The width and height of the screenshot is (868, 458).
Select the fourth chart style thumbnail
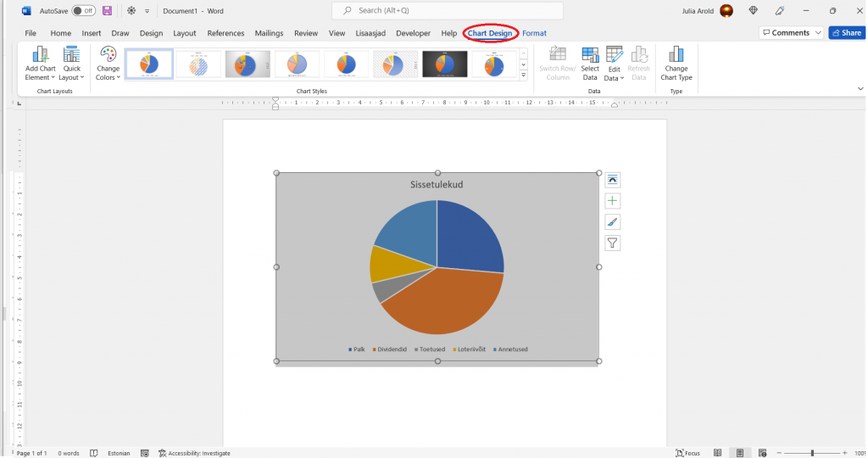pyautogui.click(x=297, y=64)
